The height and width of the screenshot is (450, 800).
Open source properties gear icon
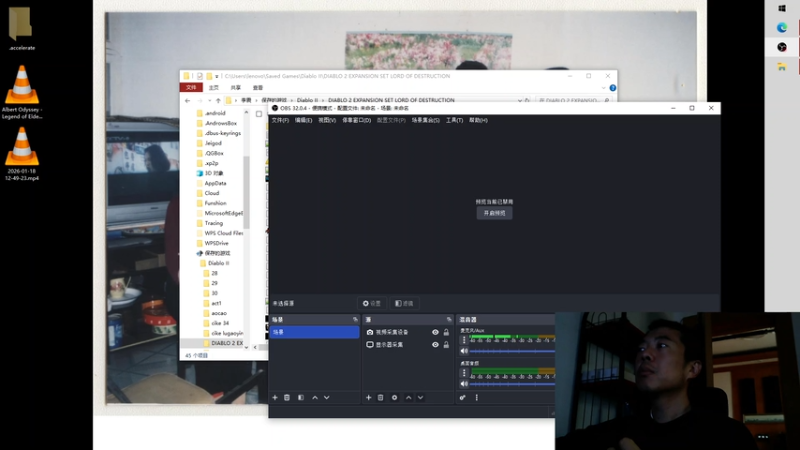[394, 397]
